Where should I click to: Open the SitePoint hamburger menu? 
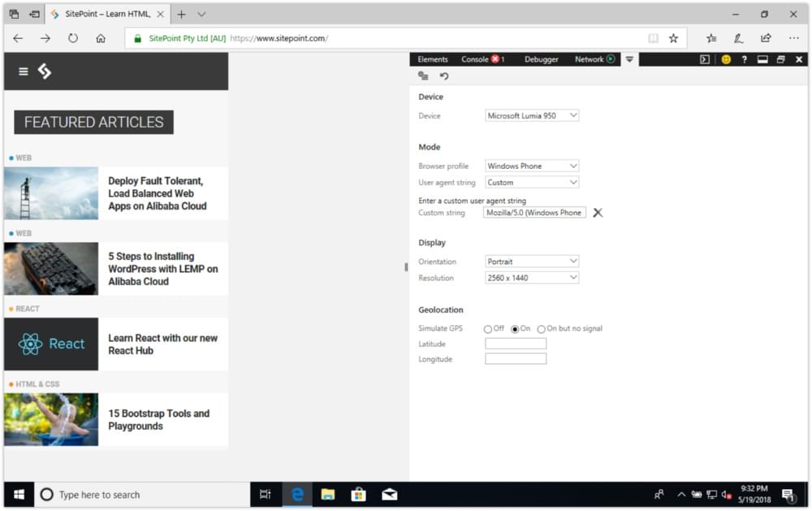point(23,71)
